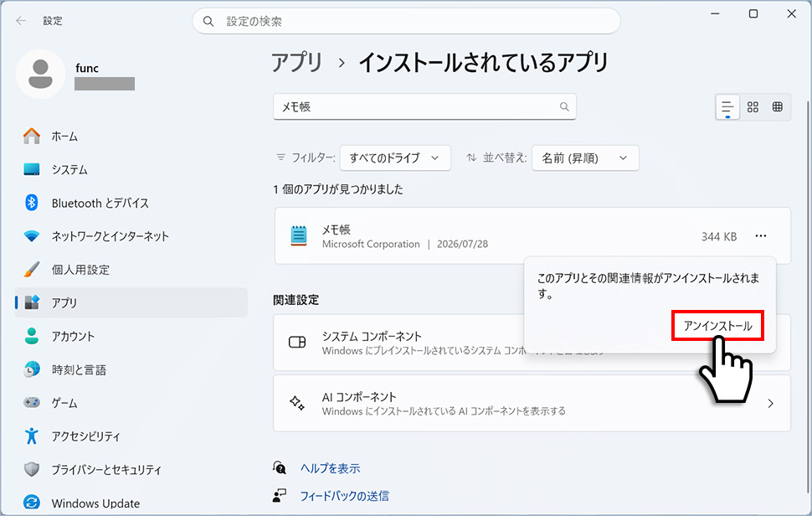
Task: Open the フィードバックの送信 link
Action: pyautogui.click(x=345, y=496)
